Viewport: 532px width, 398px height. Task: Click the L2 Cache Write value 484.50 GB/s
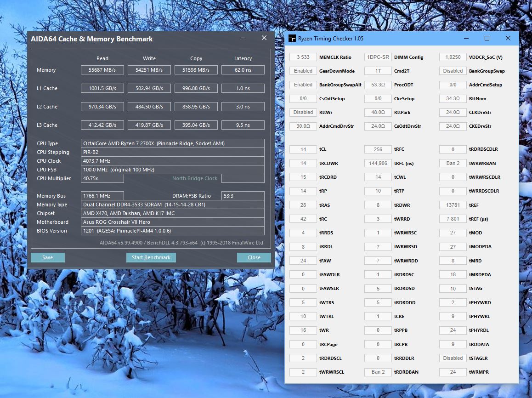(149, 107)
